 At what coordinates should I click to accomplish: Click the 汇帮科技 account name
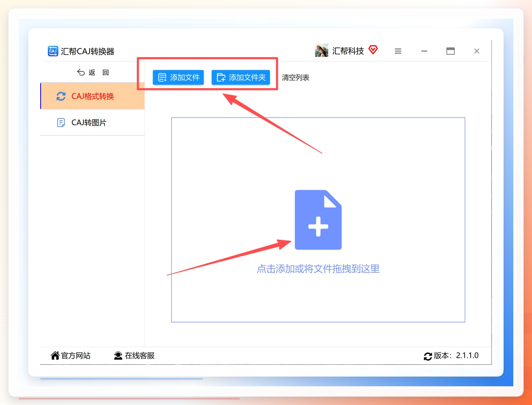348,51
